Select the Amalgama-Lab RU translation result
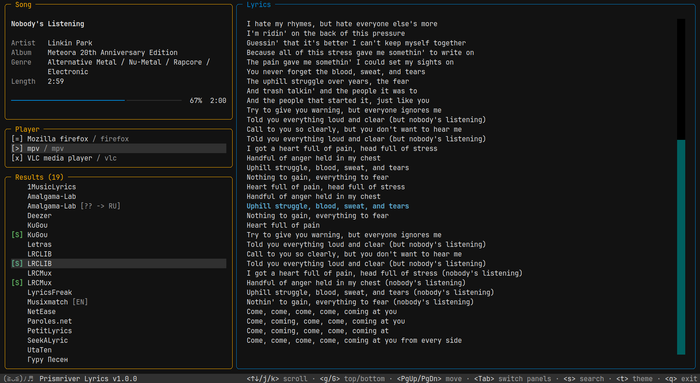Viewport: 700px width, 383px height. tap(74, 206)
